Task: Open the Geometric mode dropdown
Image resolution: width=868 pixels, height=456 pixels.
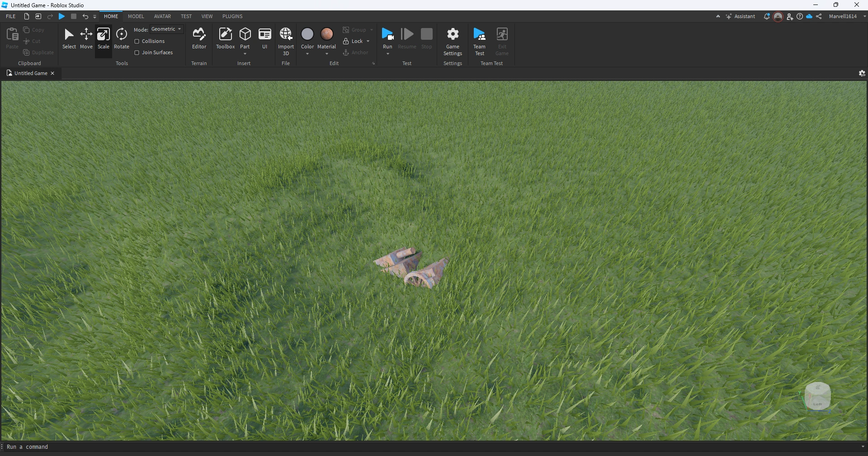Action: point(166,29)
